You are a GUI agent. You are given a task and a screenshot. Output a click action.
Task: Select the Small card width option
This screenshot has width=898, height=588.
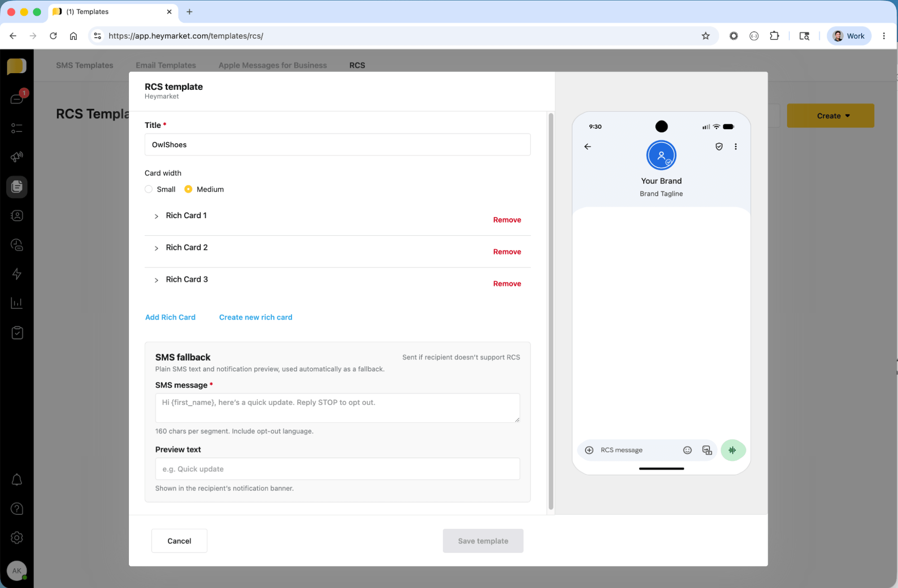coord(149,189)
